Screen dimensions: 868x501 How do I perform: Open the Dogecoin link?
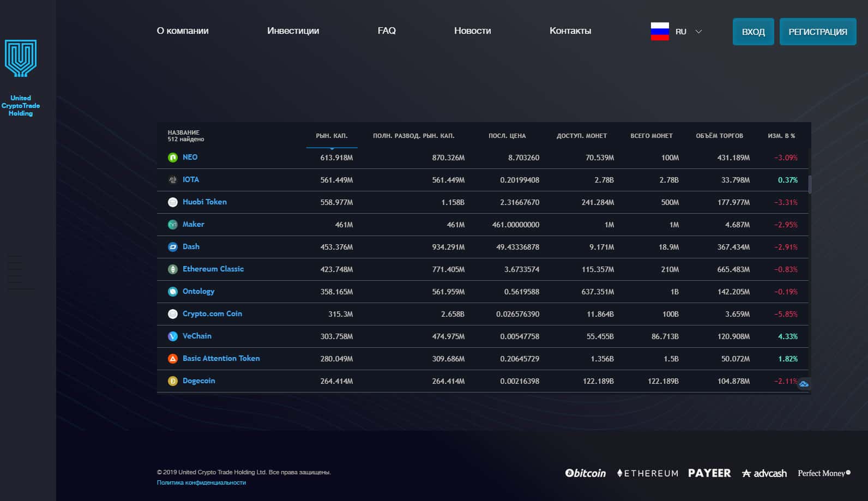click(199, 381)
